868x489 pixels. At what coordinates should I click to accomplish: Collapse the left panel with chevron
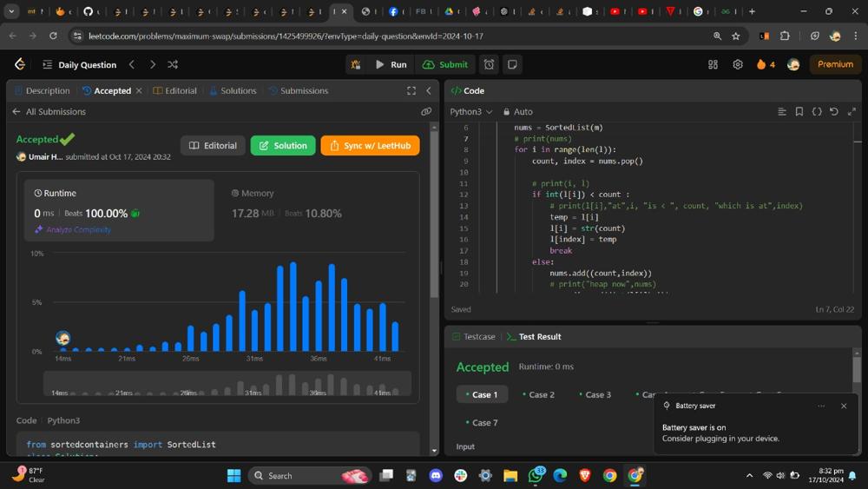[429, 90]
